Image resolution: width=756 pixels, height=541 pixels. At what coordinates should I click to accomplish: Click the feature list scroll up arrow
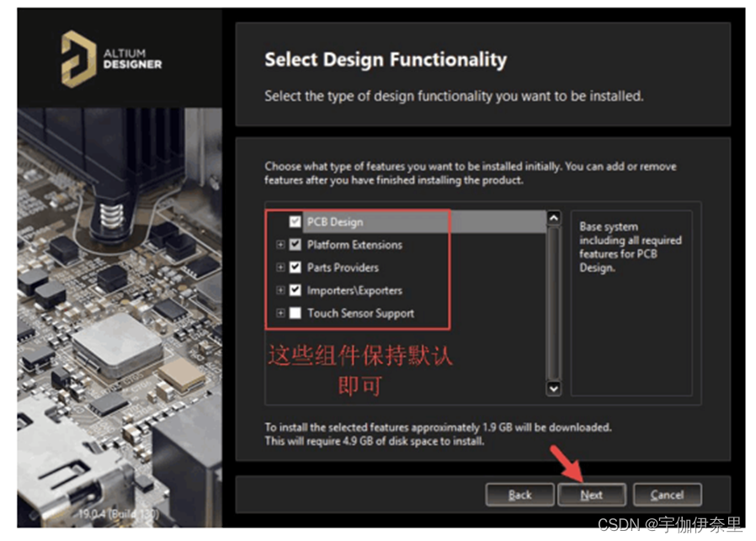point(554,218)
